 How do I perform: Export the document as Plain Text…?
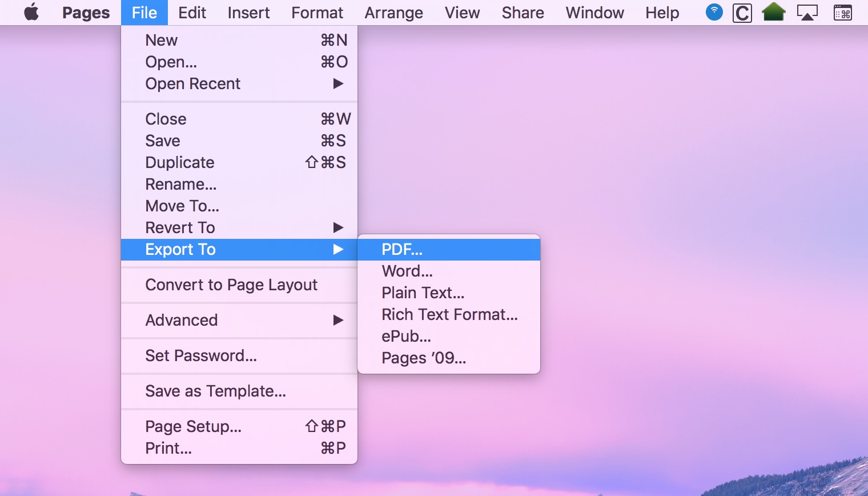[x=449, y=293]
